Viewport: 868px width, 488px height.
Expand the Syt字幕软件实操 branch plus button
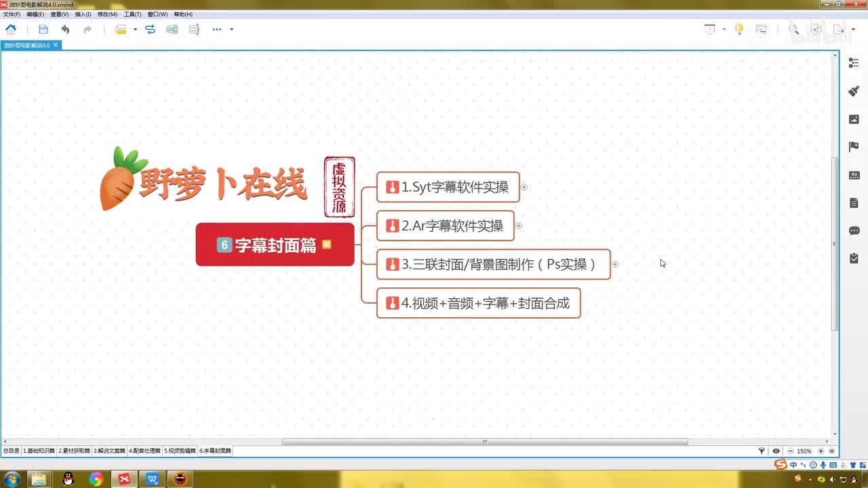(x=524, y=187)
